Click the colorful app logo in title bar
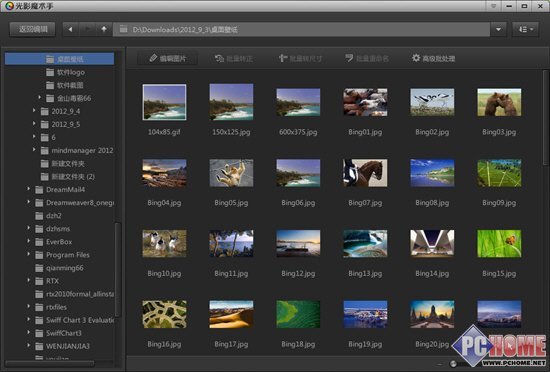This screenshot has width=550, height=372. [9, 6]
